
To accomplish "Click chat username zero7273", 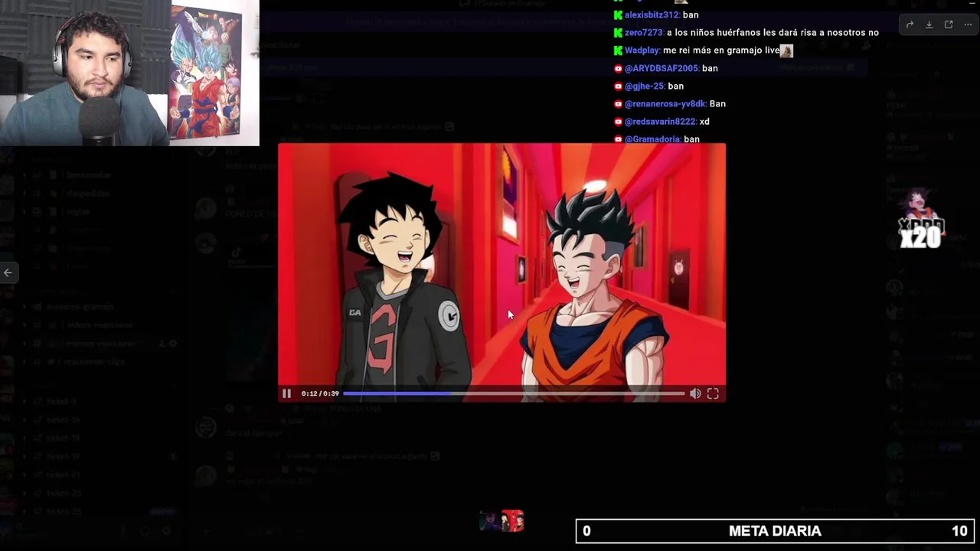I will click(x=644, y=32).
